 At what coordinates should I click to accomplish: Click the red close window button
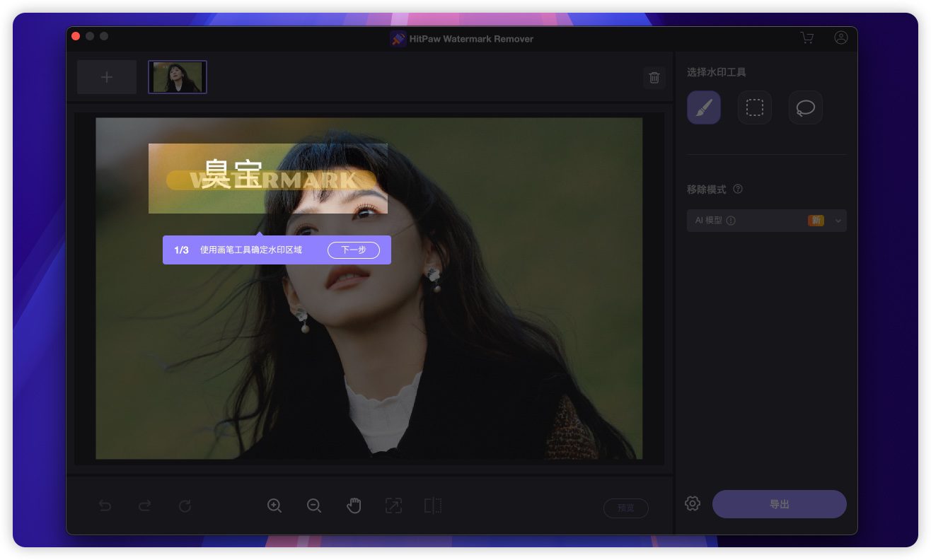click(x=76, y=36)
